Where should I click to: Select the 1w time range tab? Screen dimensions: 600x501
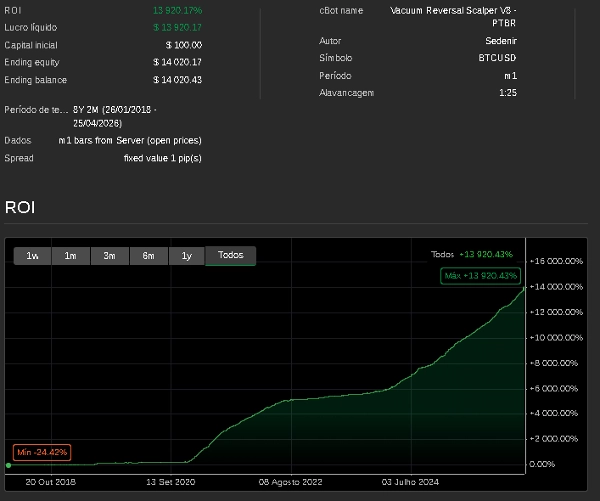coord(32,256)
